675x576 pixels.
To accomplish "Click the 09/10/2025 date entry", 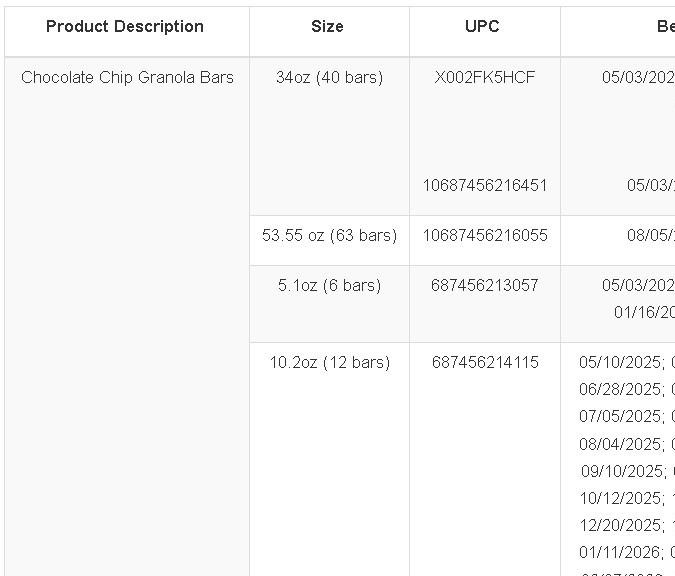I will click(x=621, y=471).
